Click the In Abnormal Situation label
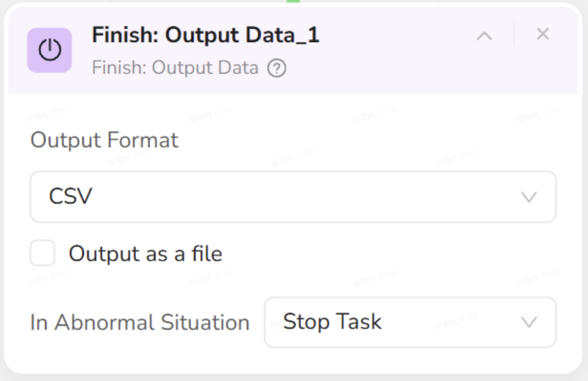Image resolution: width=588 pixels, height=381 pixels. (x=140, y=322)
